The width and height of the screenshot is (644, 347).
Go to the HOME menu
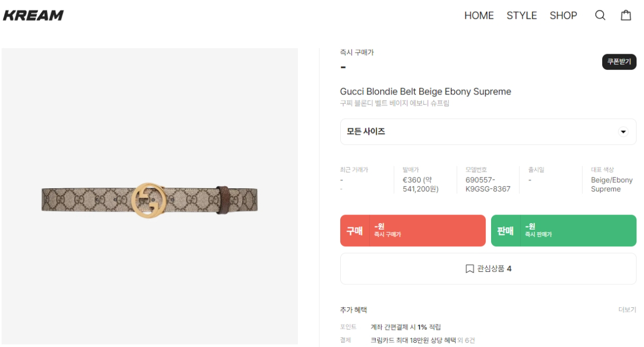(479, 16)
